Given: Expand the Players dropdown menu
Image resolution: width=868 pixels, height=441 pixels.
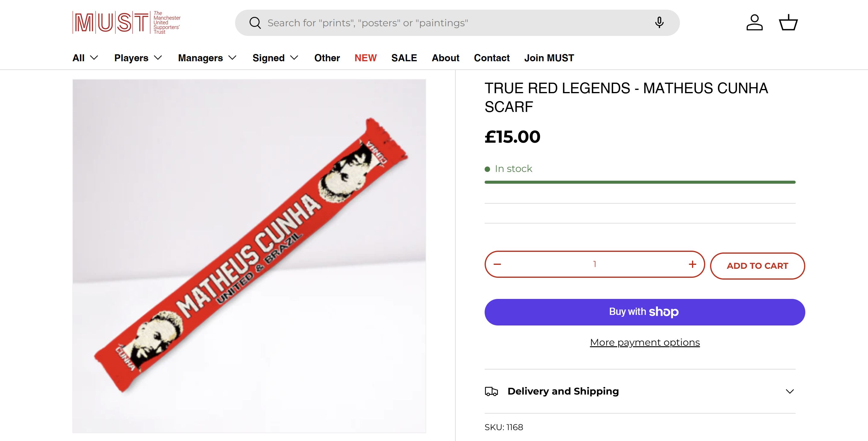Looking at the screenshot, I should coord(138,58).
